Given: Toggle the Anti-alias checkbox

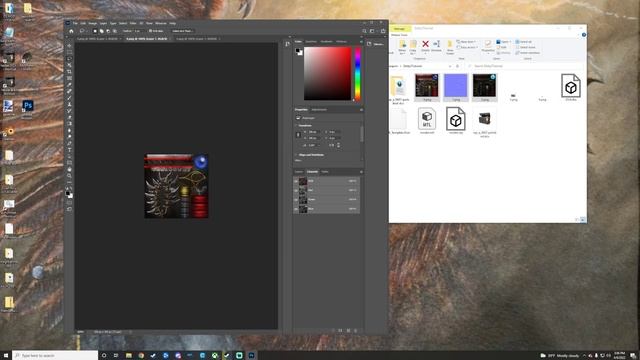Looking at the screenshot, I should point(150,31).
